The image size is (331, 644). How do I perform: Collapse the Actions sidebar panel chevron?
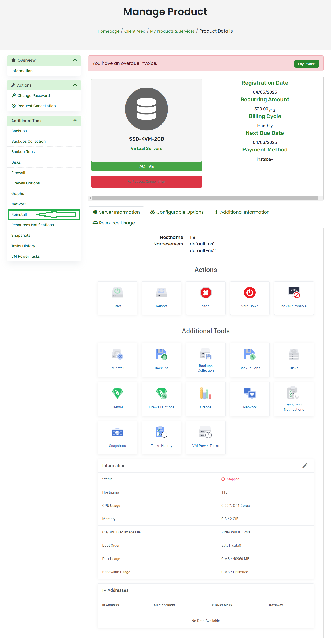75,85
